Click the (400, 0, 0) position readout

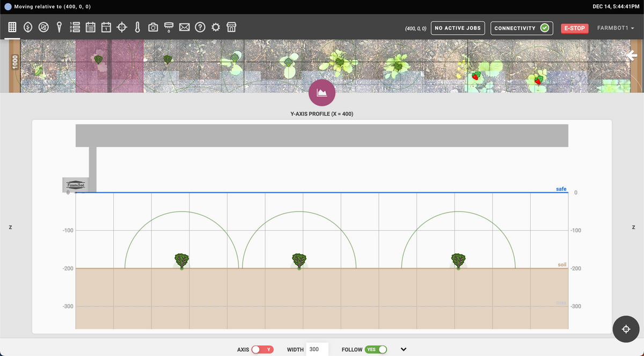pos(415,28)
